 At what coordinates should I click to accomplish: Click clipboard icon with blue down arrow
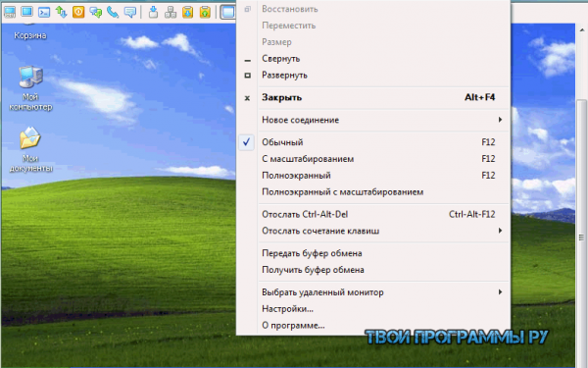pos(187,12)
